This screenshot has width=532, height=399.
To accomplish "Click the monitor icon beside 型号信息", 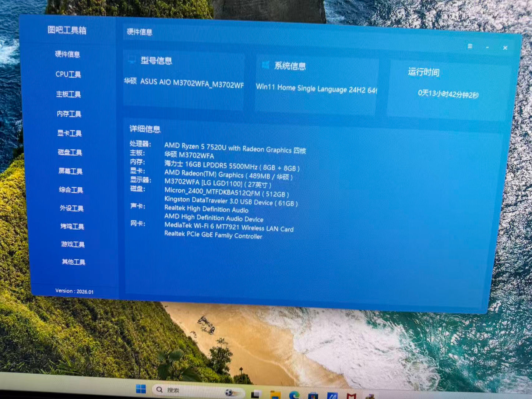I will (132, 60).
